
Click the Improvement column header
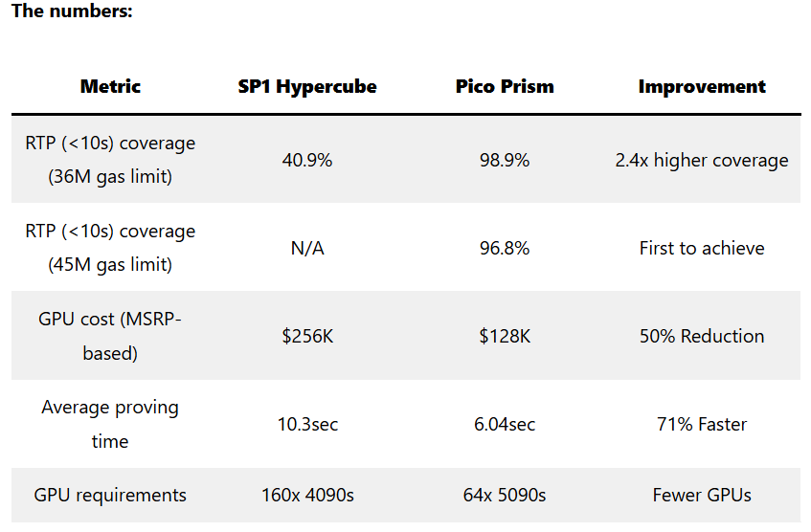pyautogui.click(x=702, y=86)
